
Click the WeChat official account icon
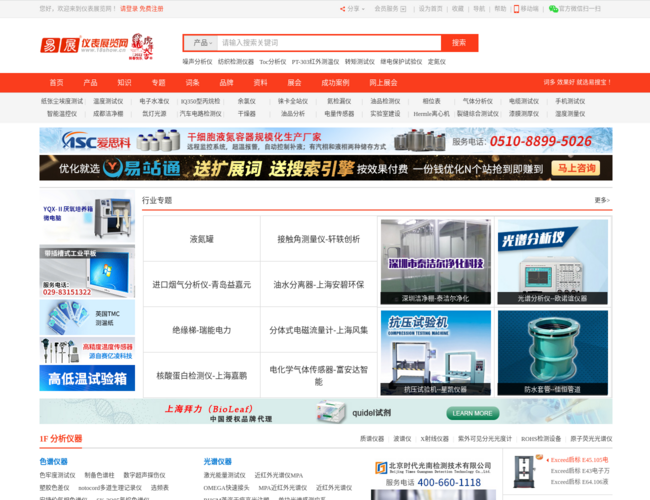point(553,9)
